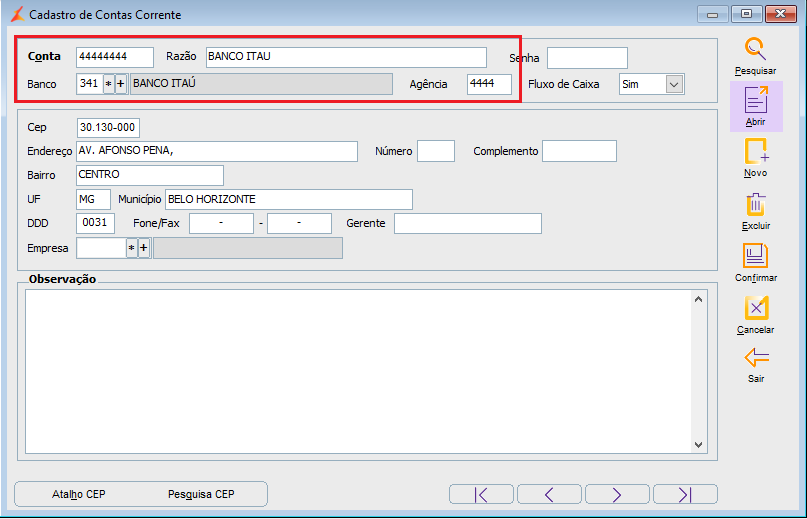Click the UF field showing MG
This screenshot has height=519, width=807.
point(93,199)
